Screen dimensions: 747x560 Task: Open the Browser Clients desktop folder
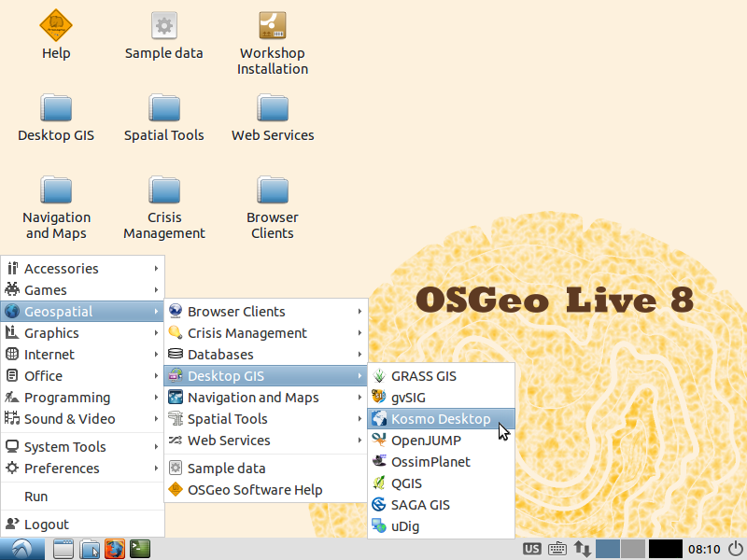pos(273,207)
